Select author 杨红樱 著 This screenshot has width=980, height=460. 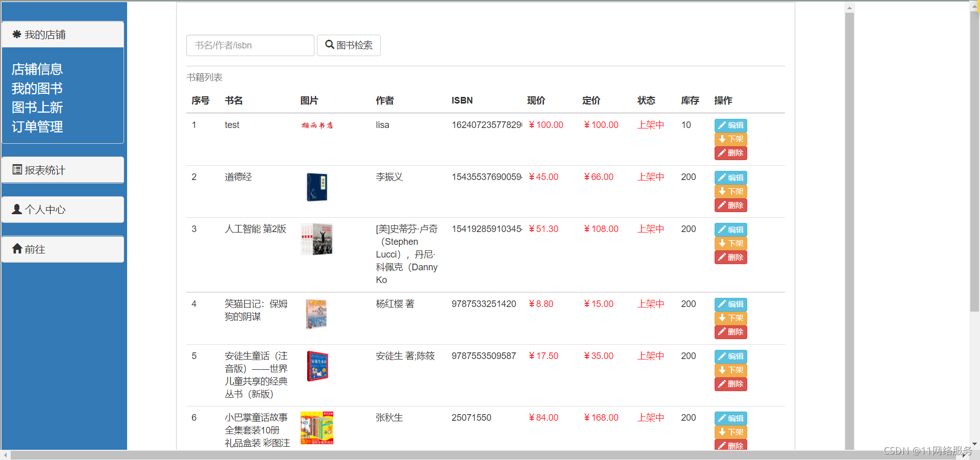coord(395,304)
